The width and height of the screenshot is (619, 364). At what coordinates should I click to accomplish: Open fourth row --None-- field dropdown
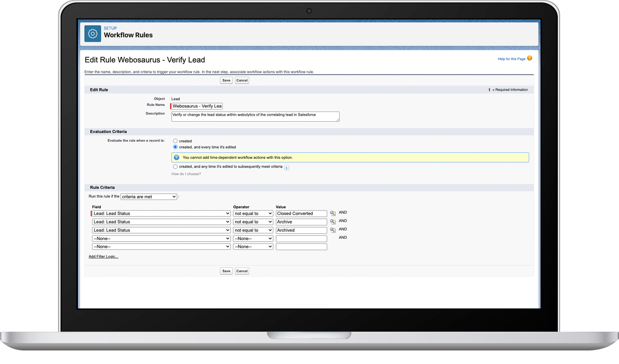(x=161, y=238)
